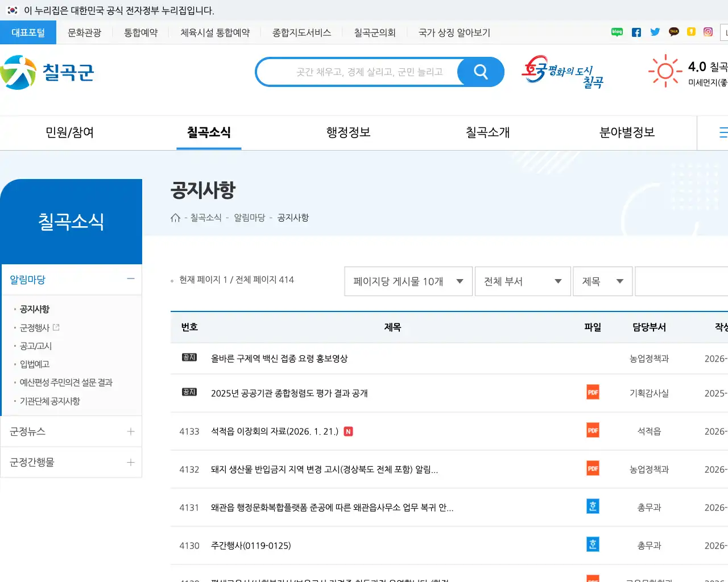Open the 제목 search filter dropdown
This screenshot has height=582, width=728.
(602, 281)
